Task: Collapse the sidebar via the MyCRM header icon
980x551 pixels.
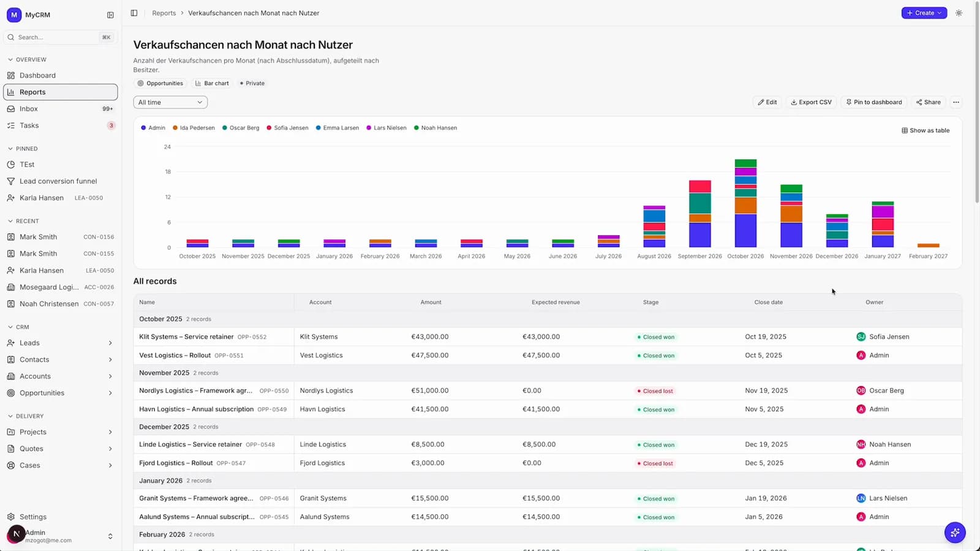Action: 110,15
